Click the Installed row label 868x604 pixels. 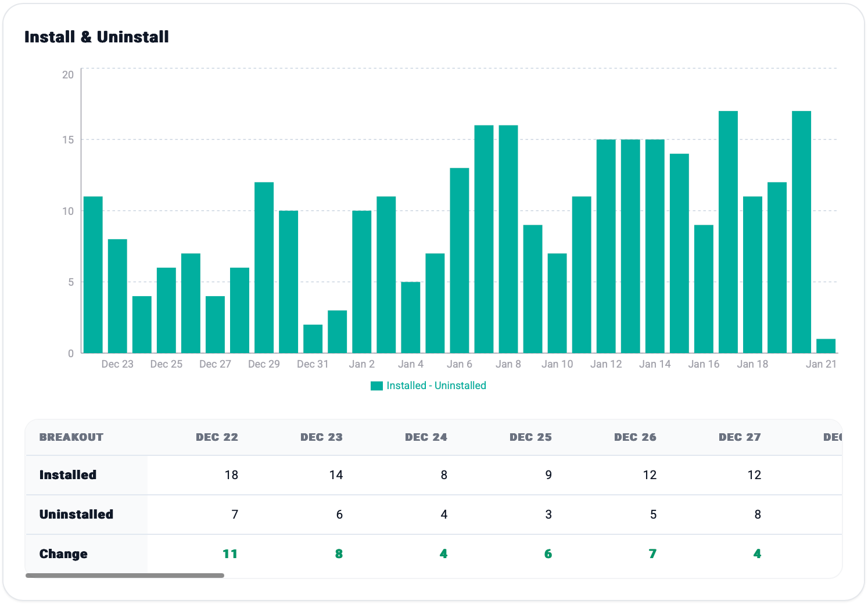pos(68,475)
